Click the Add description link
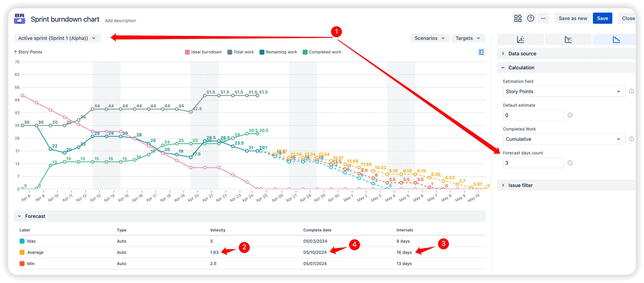644x283 pixels. tap(120, 20)
